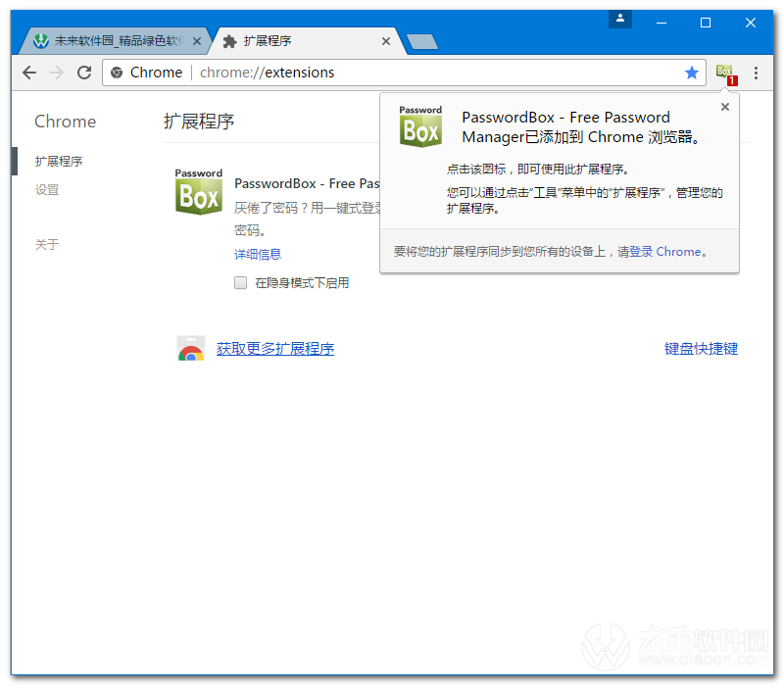Click the Chrome Web Store icon
Image resolution: width=784 pixels, height=686 pixels.
pyautogui.click(x=190, y=348)
